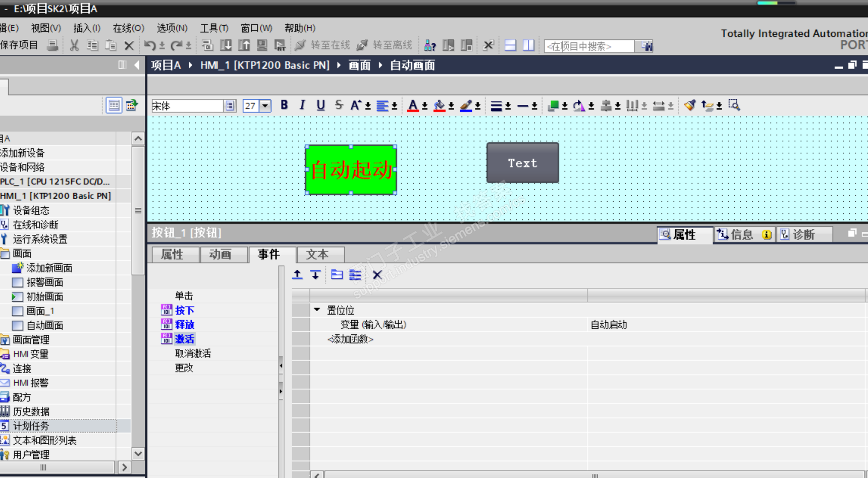Select the 释放 event

pos(184,325)
